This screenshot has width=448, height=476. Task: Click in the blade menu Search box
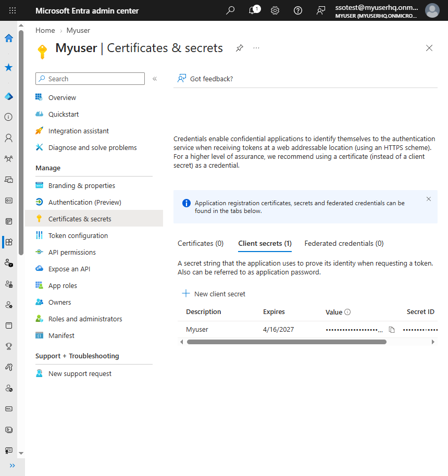click(x=90, y=79)
